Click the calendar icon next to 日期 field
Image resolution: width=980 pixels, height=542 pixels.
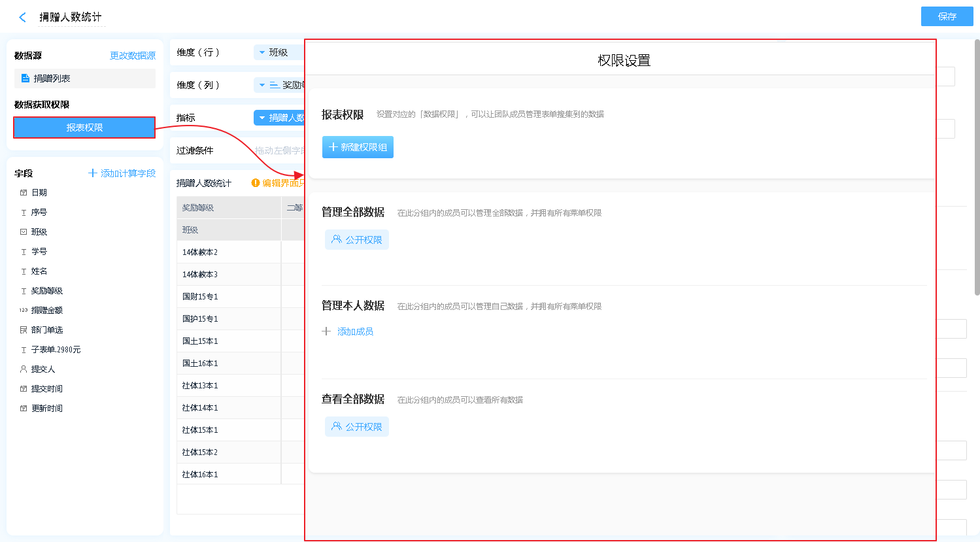pos(24,193)
